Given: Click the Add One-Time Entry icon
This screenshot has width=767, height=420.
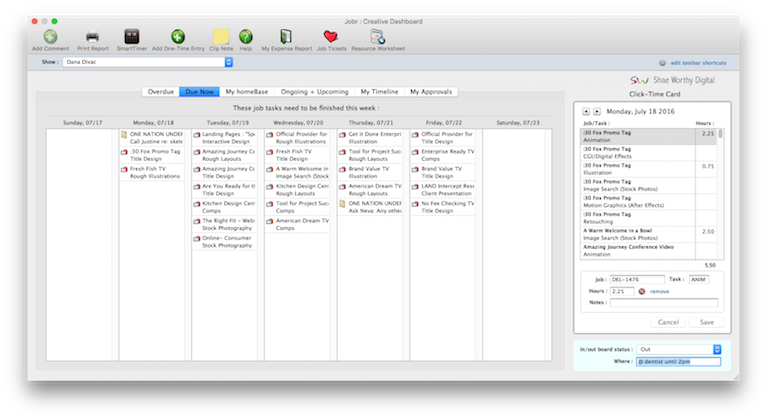Looking at the screenshot, I should coord(177,37).
